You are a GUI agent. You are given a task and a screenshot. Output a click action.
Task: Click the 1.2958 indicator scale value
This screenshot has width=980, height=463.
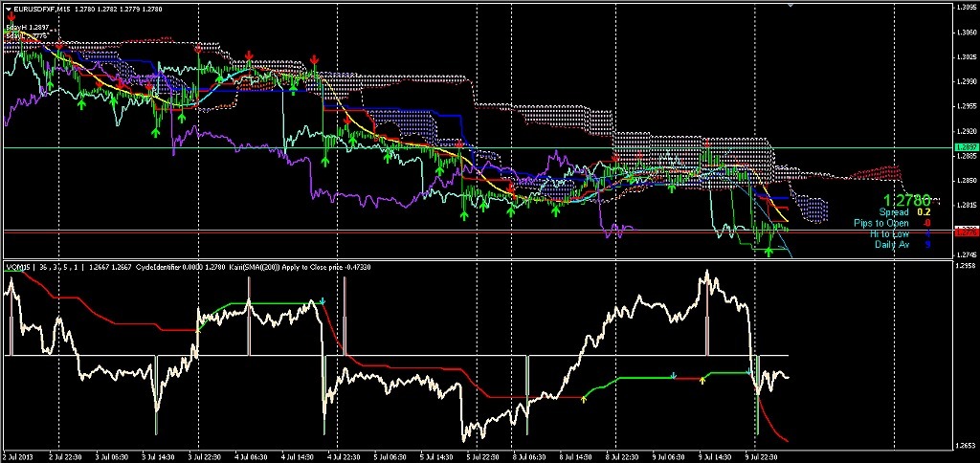point(967,267)
